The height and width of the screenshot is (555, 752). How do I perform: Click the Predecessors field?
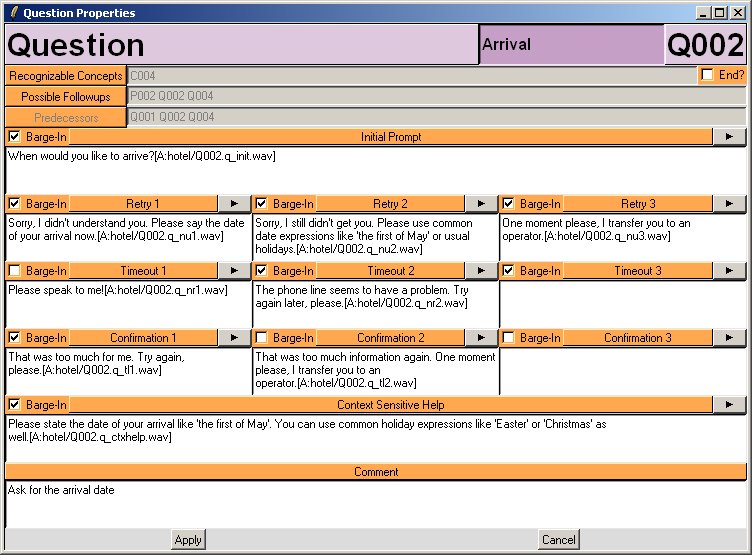436,117
